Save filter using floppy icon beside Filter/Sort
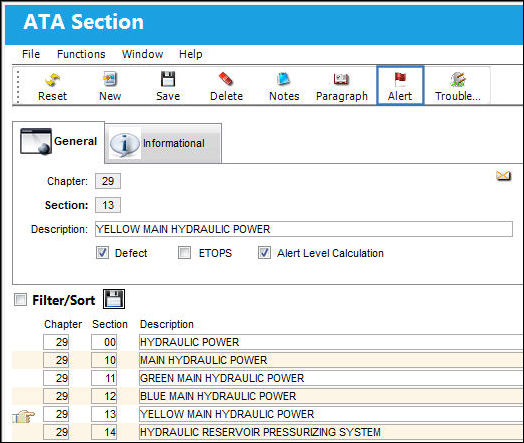 [114, 299]
